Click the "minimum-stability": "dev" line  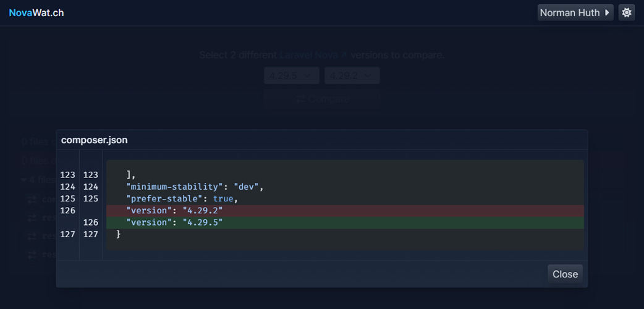(x=195, y=187)
